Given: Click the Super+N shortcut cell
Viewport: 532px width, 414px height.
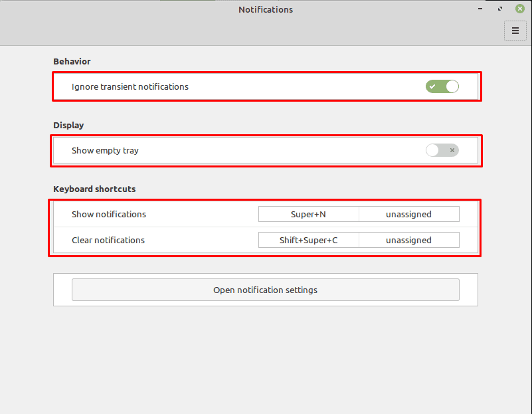Looking at the screenshot, I should (308, 214).
